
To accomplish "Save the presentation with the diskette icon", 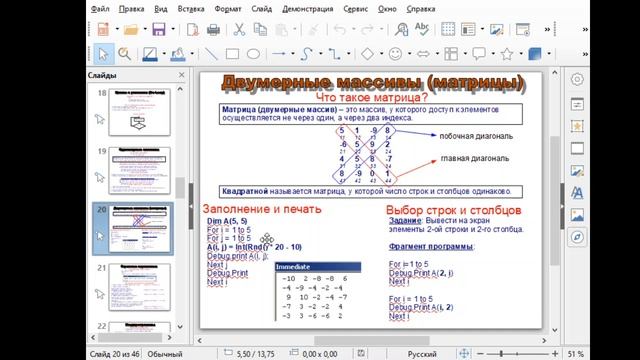I will tap(159, 29).
